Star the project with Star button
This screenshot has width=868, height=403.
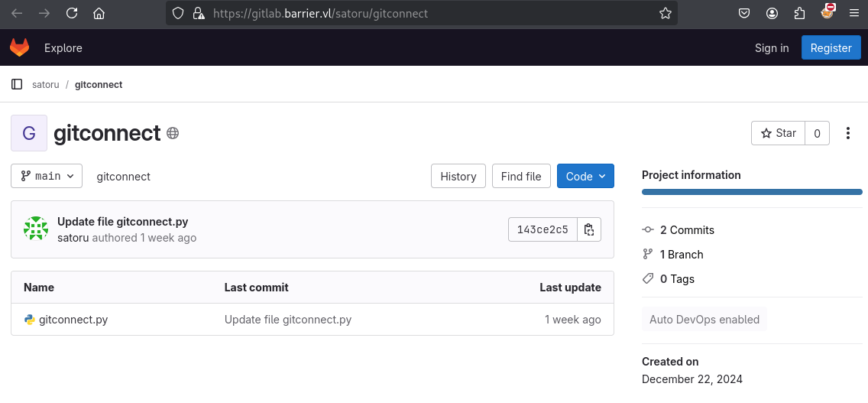(x=778, y=133)
